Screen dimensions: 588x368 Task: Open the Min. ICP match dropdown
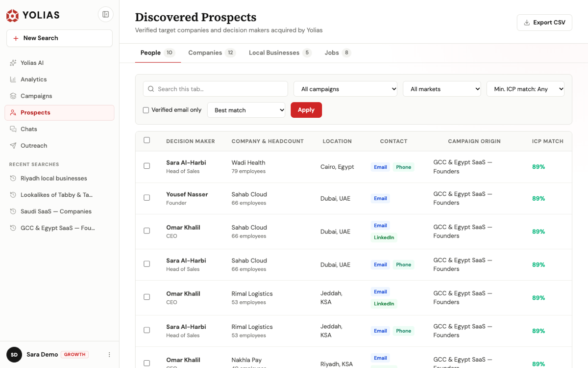[x=526, y=89]
